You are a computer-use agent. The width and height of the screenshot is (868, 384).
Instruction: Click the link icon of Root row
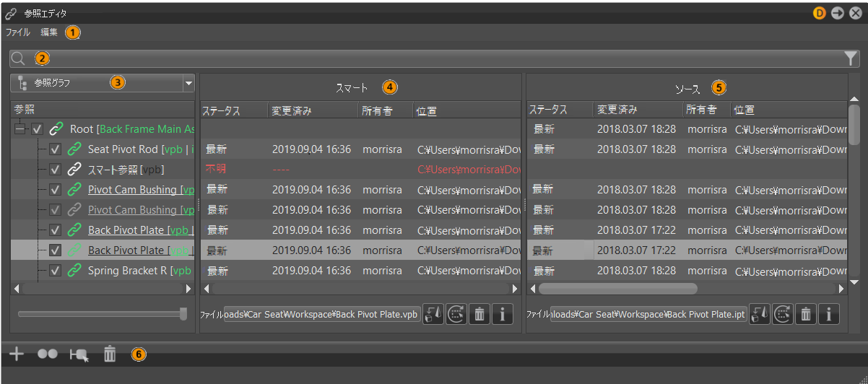[56, 129]
